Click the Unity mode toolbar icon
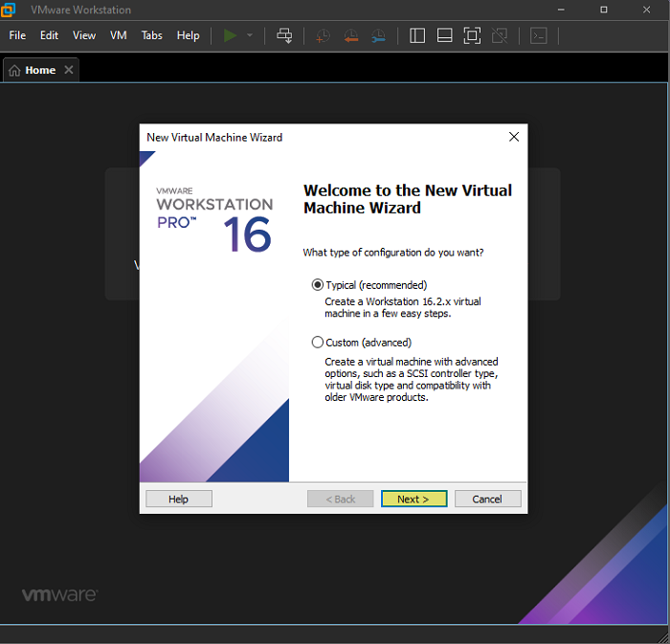Viewport: 670px width, 644px height. 500,35
